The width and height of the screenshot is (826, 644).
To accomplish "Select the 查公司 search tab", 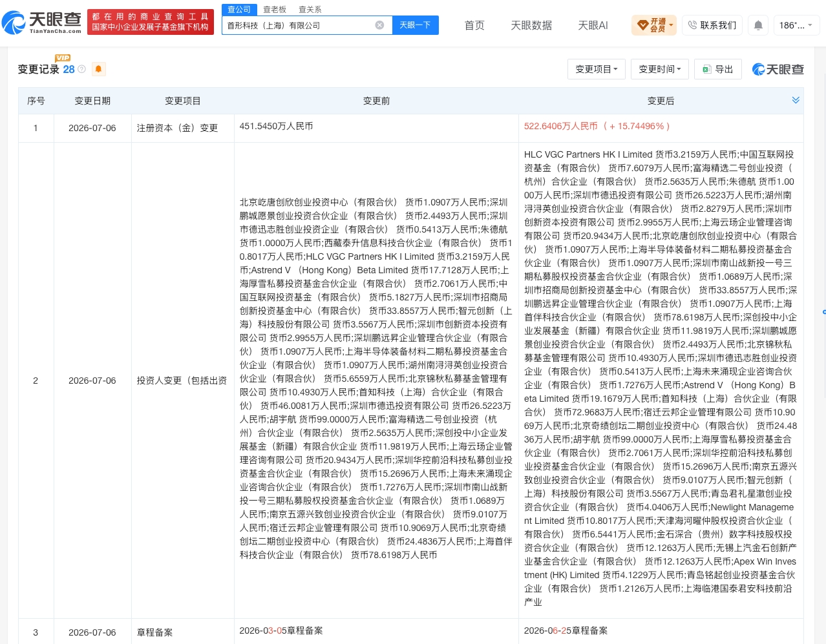I will (239, 10).
